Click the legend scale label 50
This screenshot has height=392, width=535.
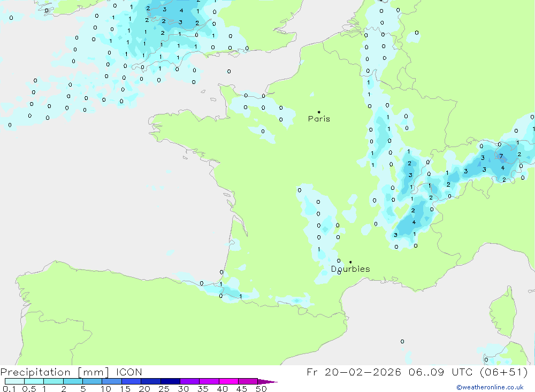[261, 389]
